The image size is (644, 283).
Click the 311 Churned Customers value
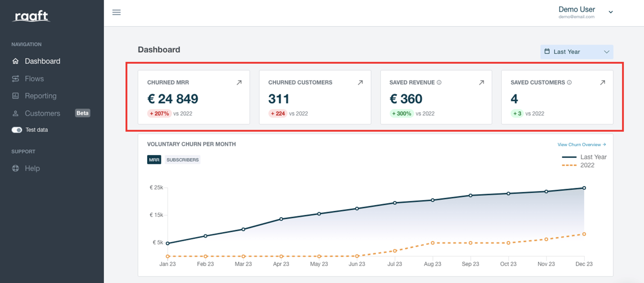pos(279,99)
